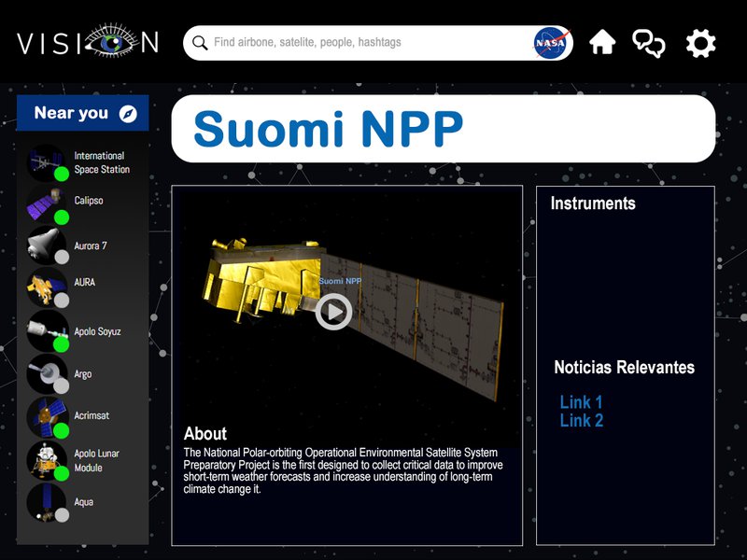Open the Apolo Lunar Module entry
This screenshot has width=747, height=560.
click(x=47, y=460)
